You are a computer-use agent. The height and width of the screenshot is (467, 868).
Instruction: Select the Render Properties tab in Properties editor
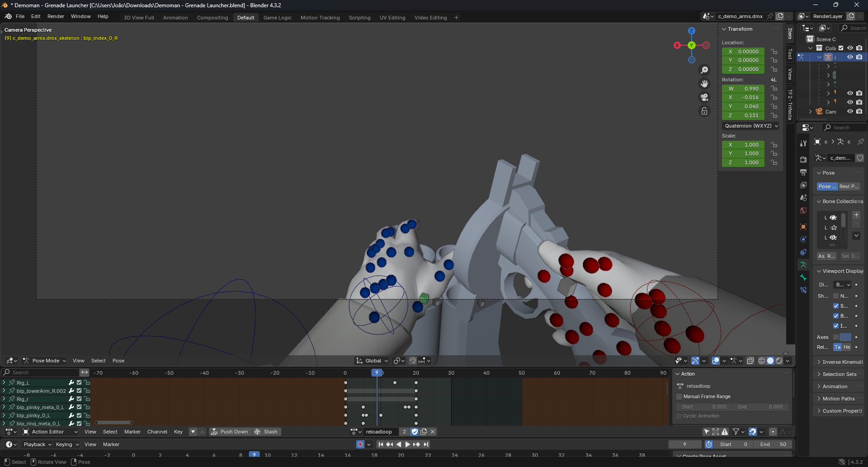(803, 159)
